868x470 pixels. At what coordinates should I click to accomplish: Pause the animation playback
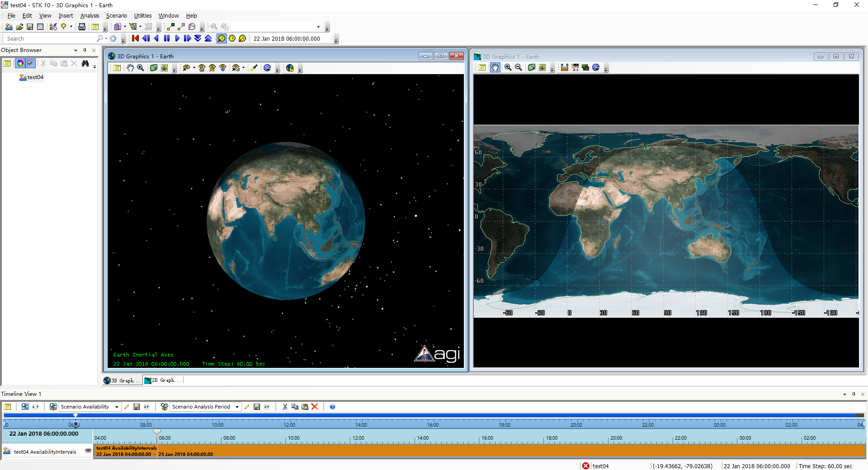pyautogui.click(x=167, y=38)
